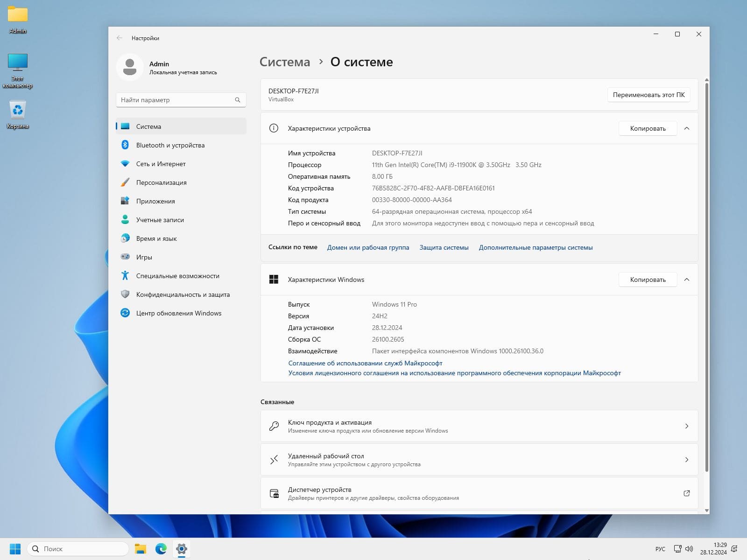747x560 pixels.
Task: Open Ключ продукта и активация chevron
Action: (x=687, y=426)
